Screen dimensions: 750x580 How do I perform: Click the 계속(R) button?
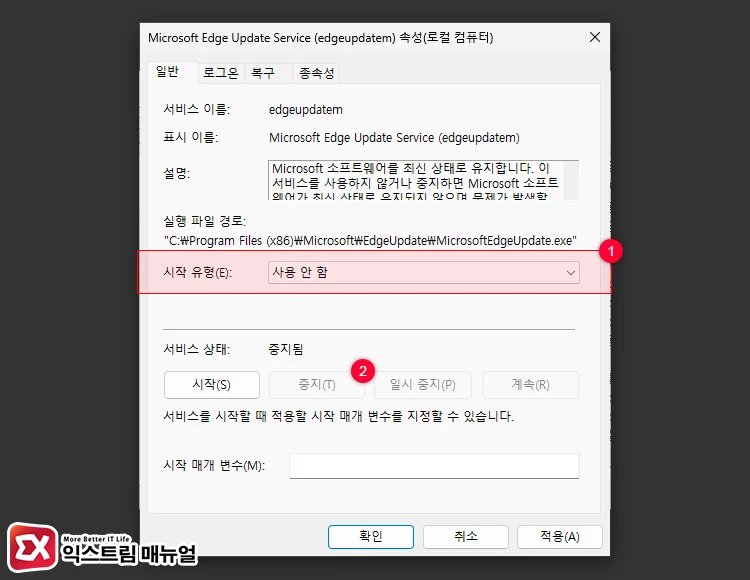tap(530, 384)
